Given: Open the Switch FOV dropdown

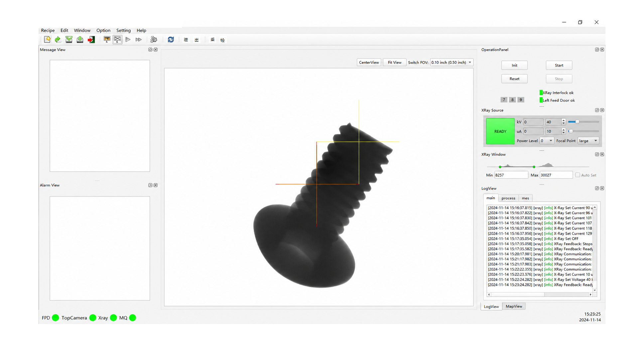Looking at the screenshot, I should 451,62.
